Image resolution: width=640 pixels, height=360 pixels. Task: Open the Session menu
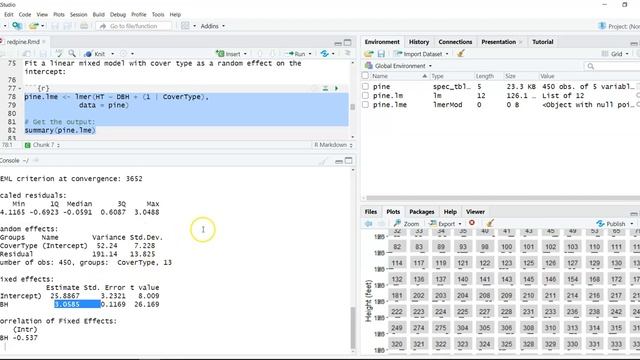click(78, 14)
